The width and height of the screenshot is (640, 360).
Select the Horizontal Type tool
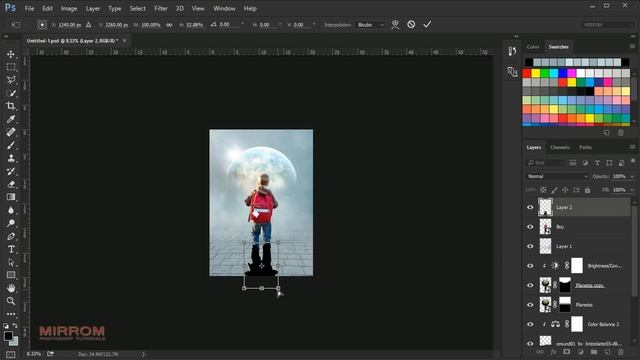(11, 249)
